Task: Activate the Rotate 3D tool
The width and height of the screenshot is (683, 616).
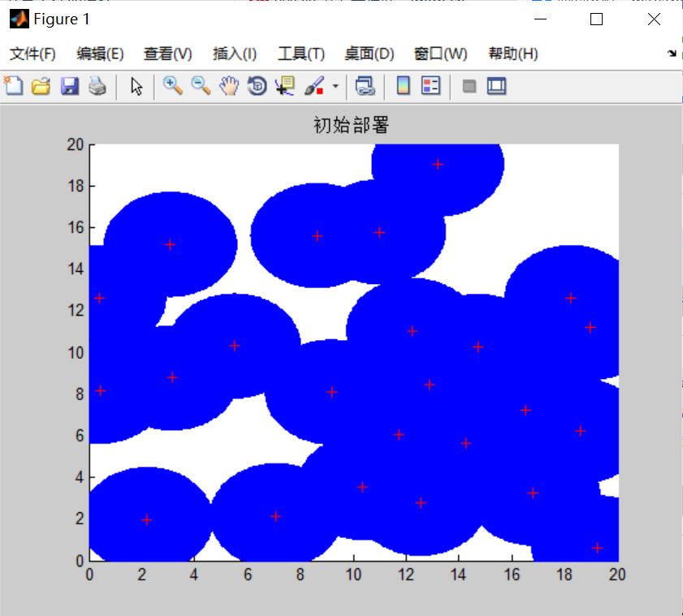Action: 256,84
